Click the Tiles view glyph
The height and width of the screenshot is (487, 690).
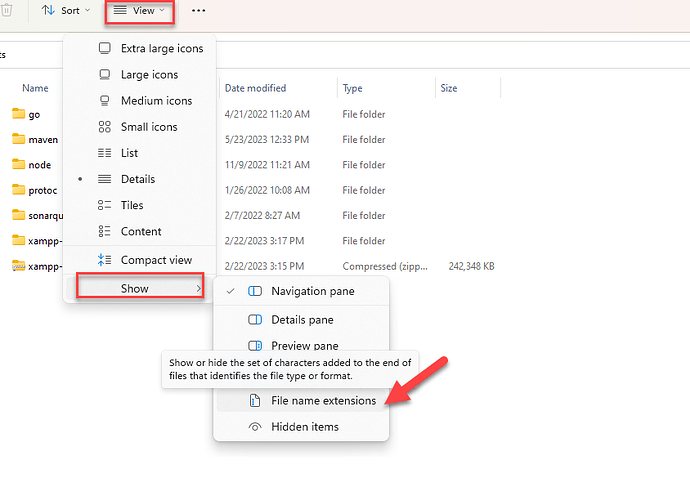point(104,205)
